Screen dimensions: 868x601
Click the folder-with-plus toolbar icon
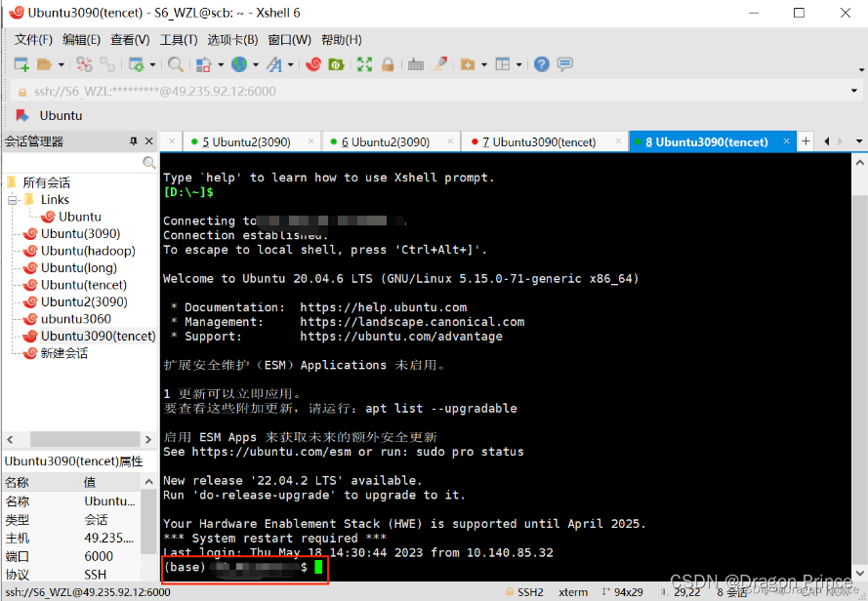[x=469, y=64]
